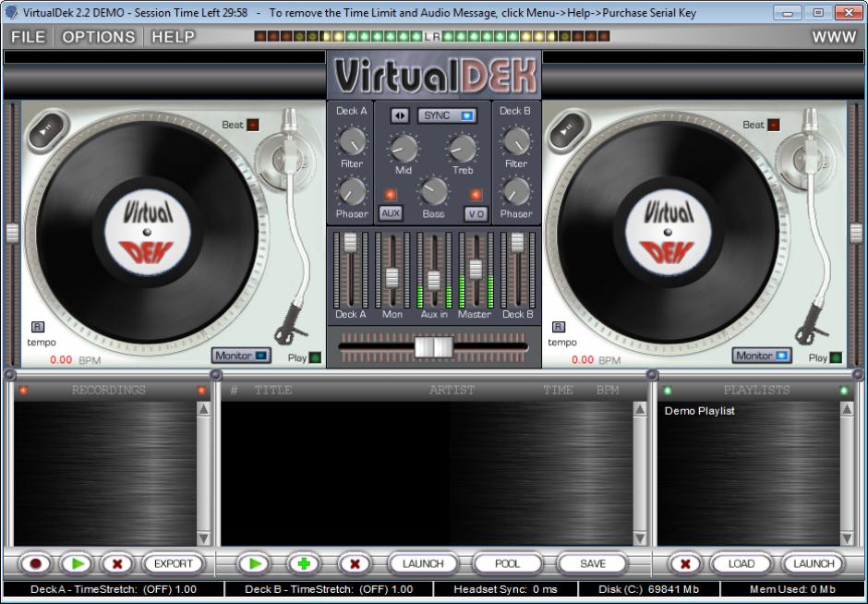The width and height of the screenshot is (868, 604).
Task: Click the Mon volume fader
Action: (x=392, y=277)
